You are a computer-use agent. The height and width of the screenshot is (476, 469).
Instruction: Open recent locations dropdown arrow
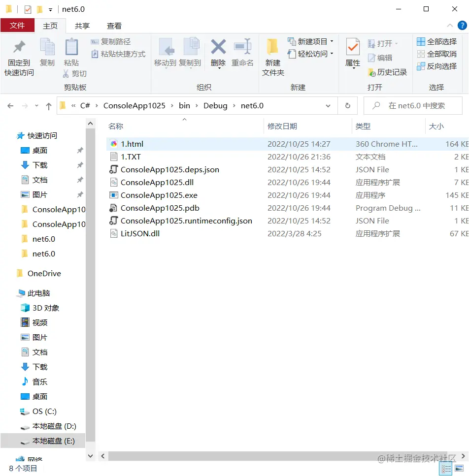[x=36, y=106]
